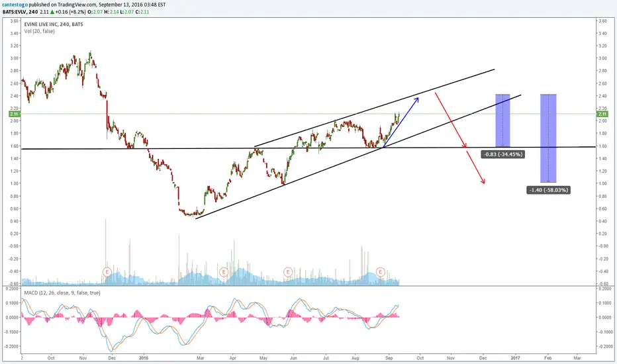Select the shorter purple measurement box

point(502,120)
